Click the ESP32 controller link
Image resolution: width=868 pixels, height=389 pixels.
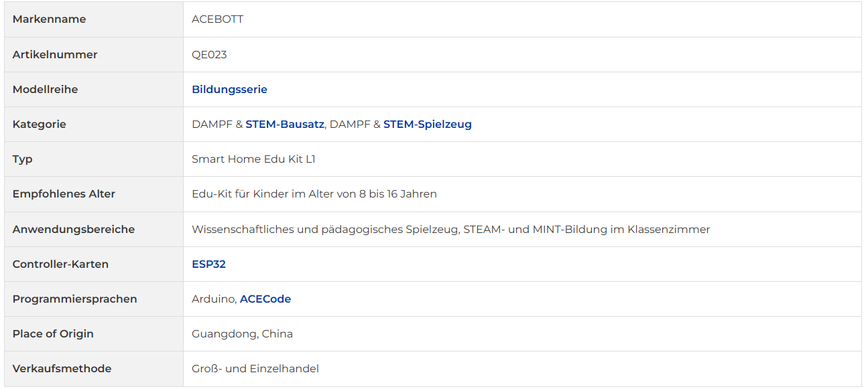click(208, 264)
